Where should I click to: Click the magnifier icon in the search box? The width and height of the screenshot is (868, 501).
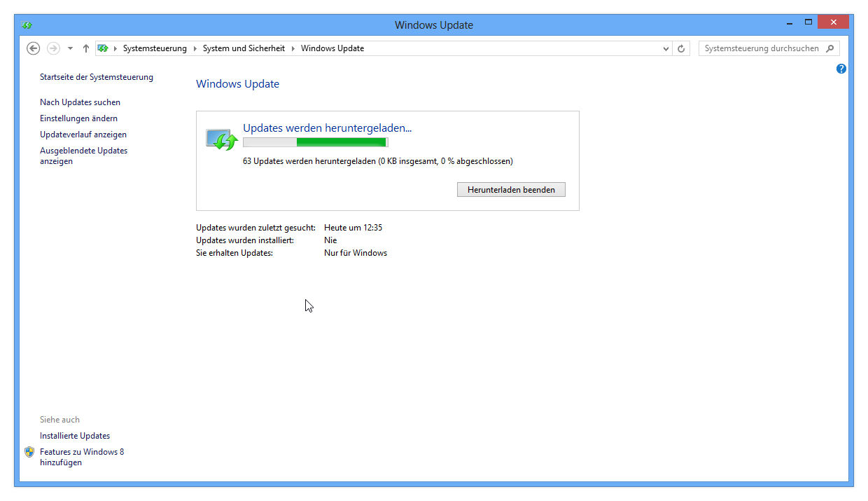click(x=830, y=48)
